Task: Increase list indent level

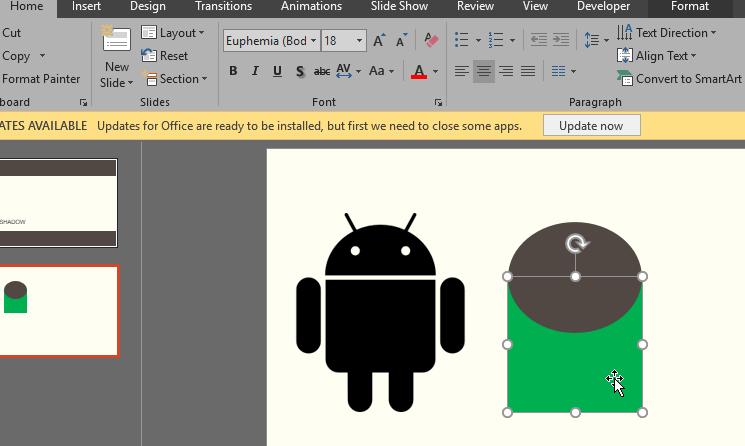Action: 561,40
